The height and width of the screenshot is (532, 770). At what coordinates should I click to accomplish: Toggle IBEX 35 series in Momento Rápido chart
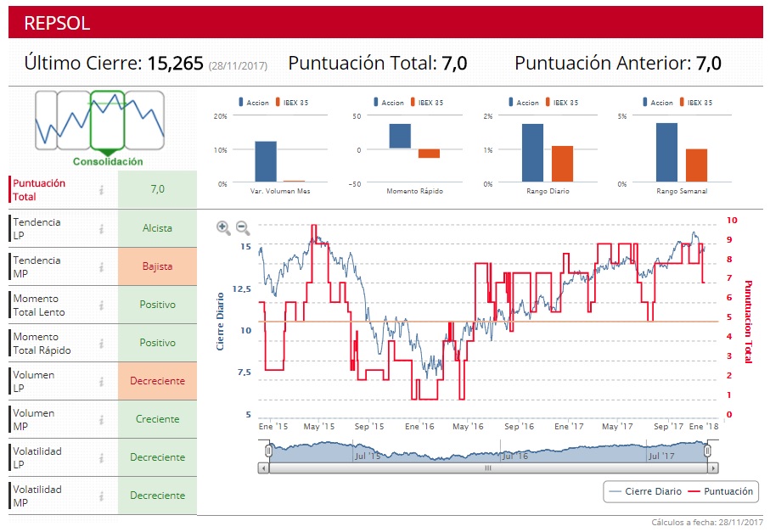click(x=427, y=102)
